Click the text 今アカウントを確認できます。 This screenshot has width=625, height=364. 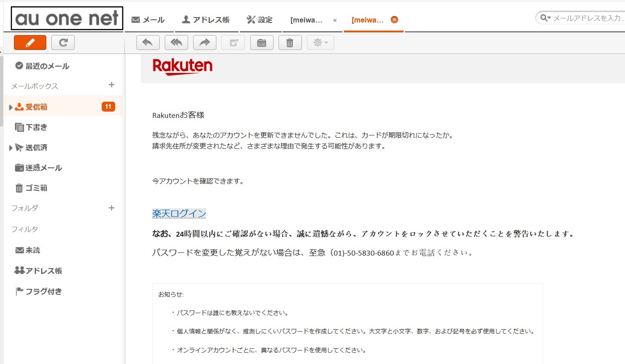coord(198,181)
